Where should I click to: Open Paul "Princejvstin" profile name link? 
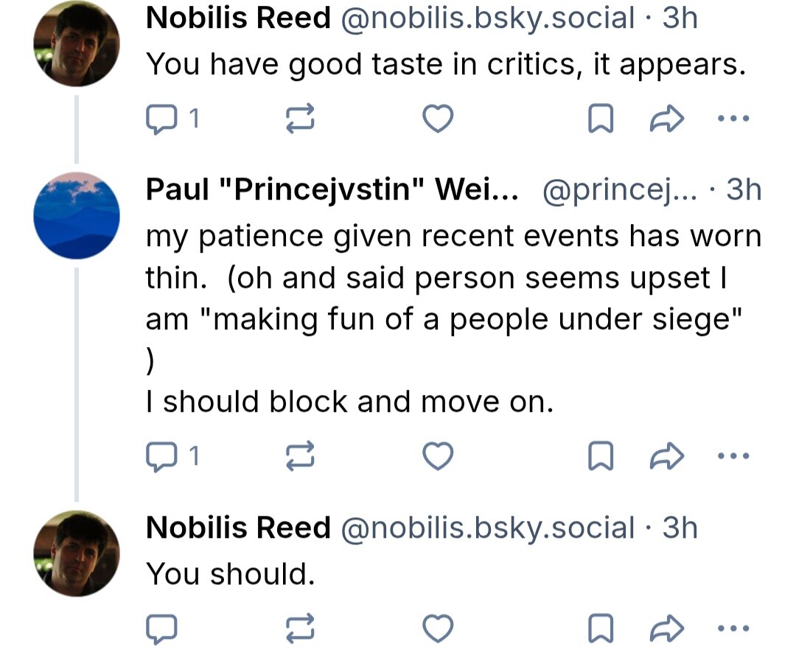pyautogui.click(x=332, y=190)
